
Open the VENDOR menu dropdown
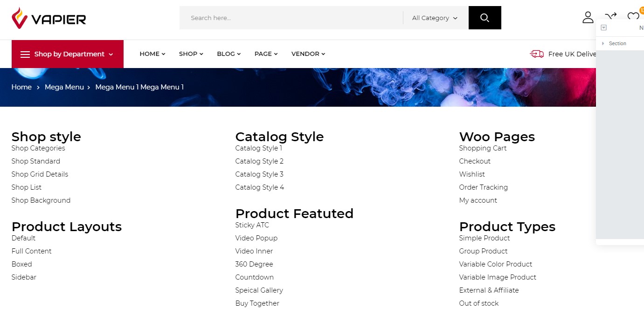click(x=308, y=54)
